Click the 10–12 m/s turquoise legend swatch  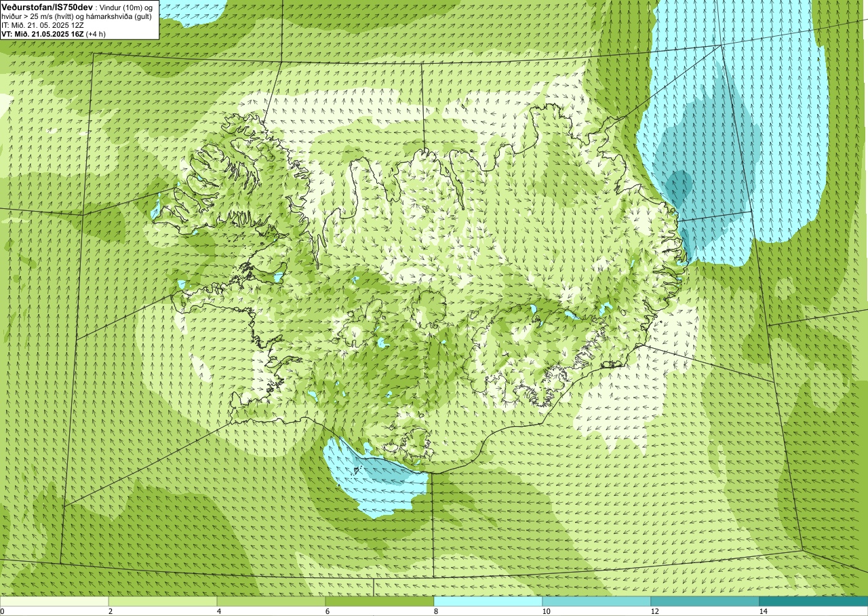(597, 601)
